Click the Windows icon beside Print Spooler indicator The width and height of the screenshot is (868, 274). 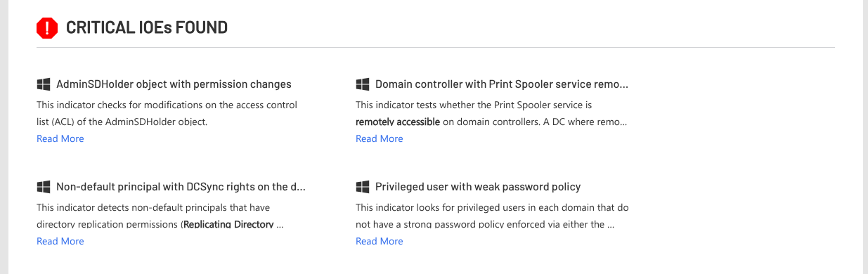(x=363, y=84)
